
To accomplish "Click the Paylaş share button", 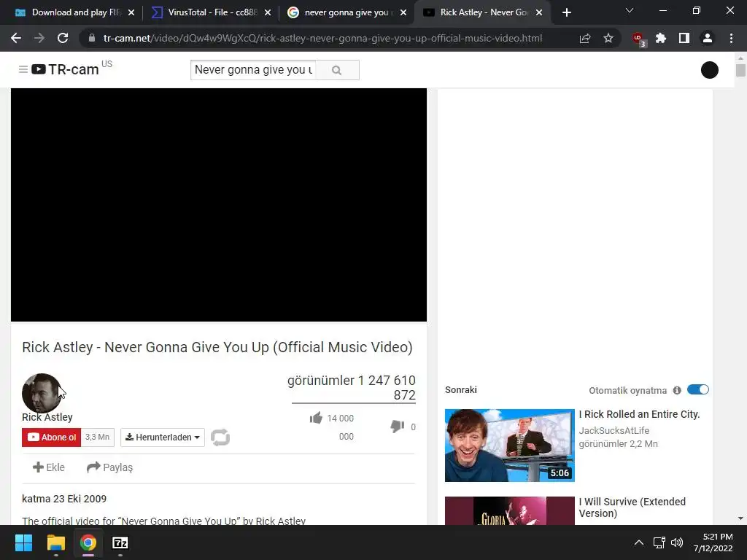I will point(109,467).
